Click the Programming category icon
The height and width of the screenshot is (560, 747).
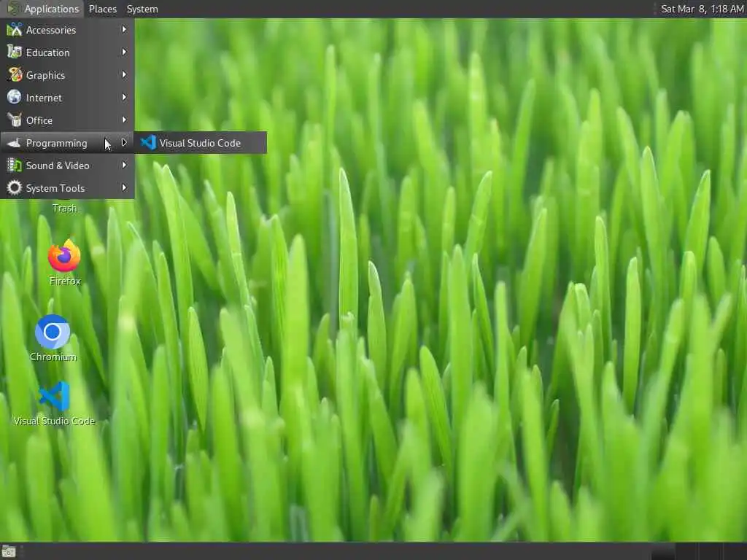pos(15,143)
